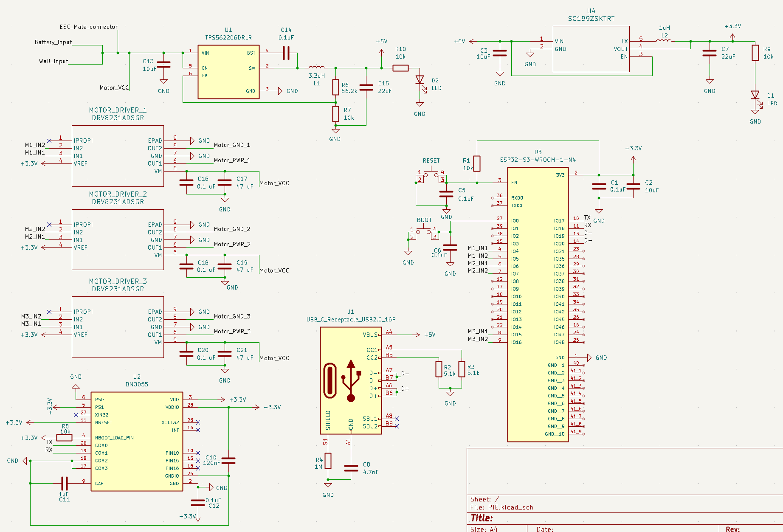Click the Motor_VCC label near C17

[274, 183]
